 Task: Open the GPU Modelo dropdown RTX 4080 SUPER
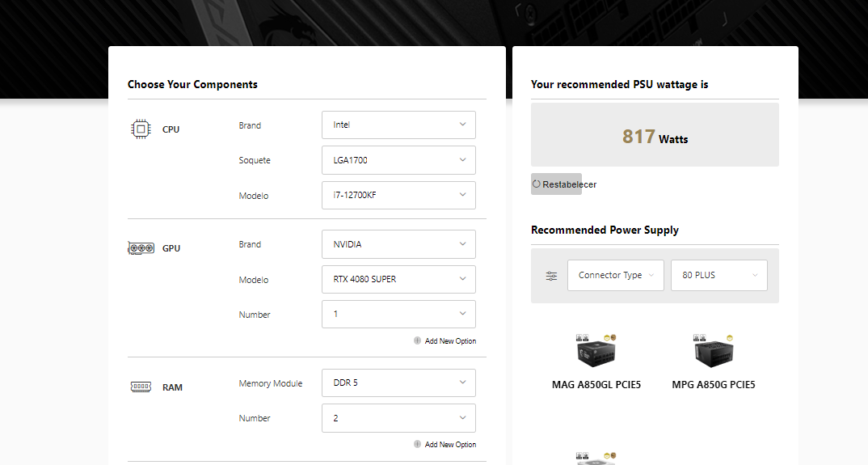click(x=398, y=279)
